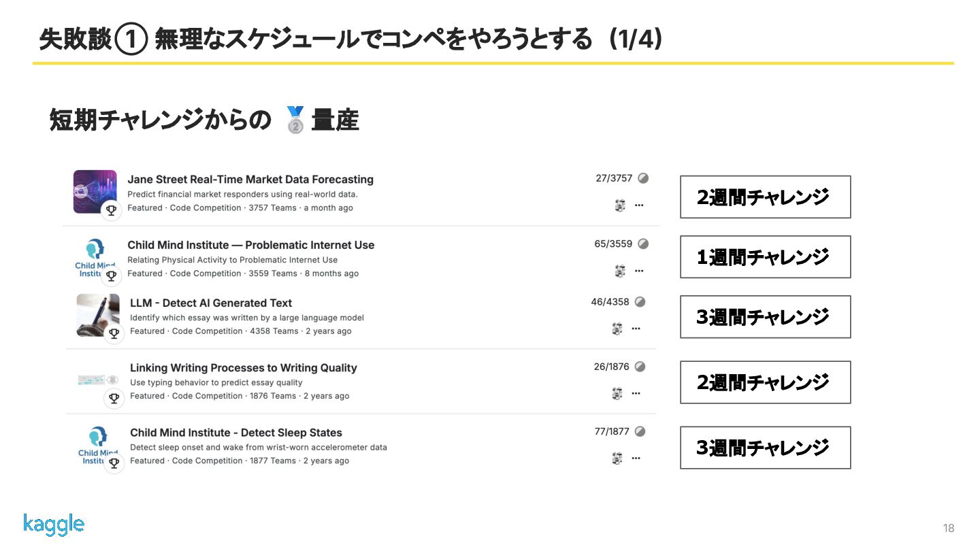
Task: Click the kaggle logo in footer
Action: coord(54,525)
